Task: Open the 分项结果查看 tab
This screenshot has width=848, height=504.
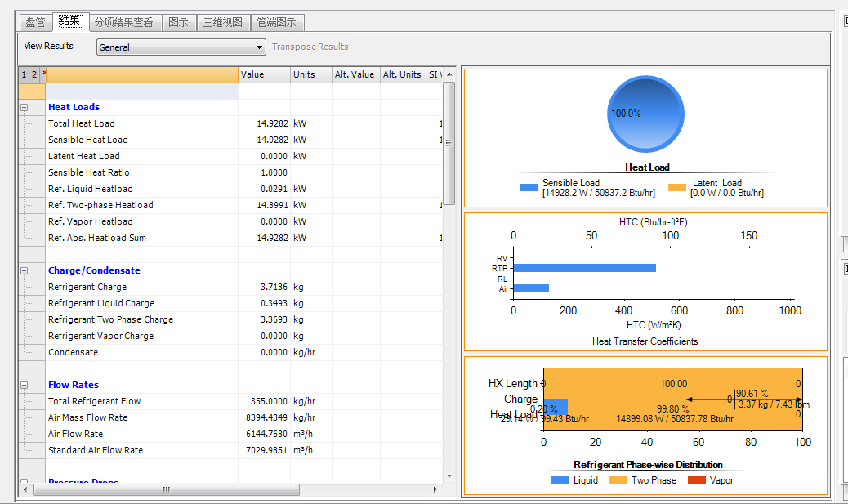Action: [123, 23]
